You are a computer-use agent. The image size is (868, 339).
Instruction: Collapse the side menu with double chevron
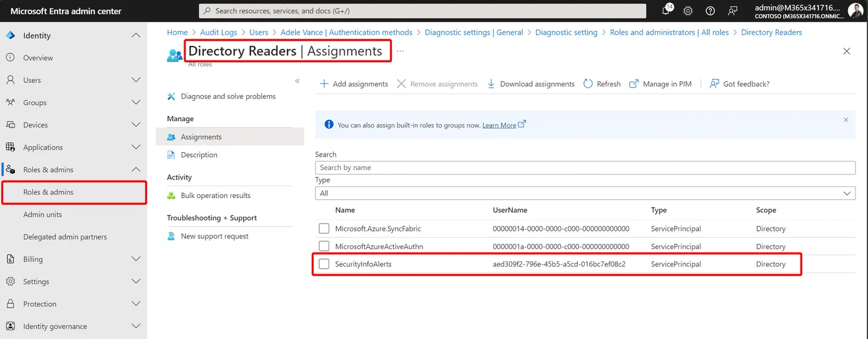coord(298,81)
